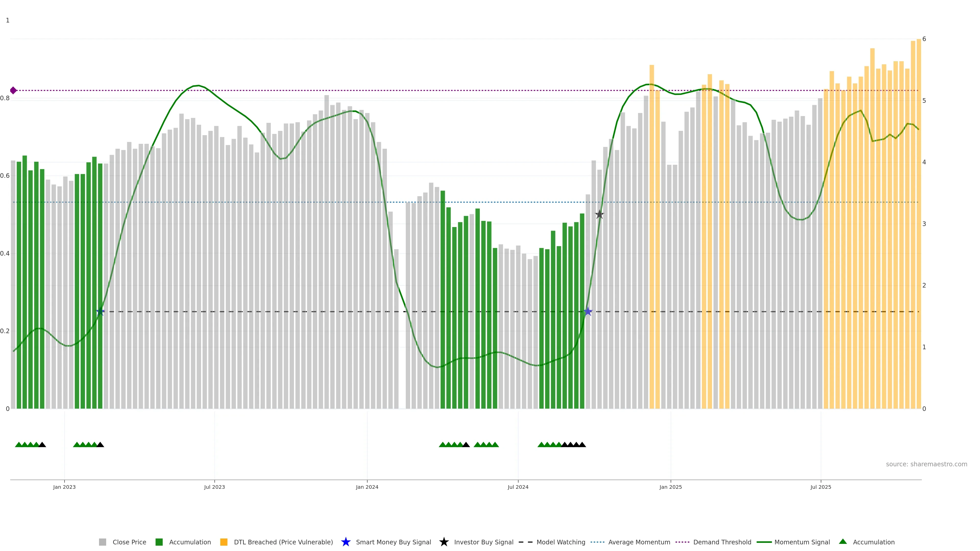Click the Smart Money Buy Signal legend label
980x551 pixels.
393,542
